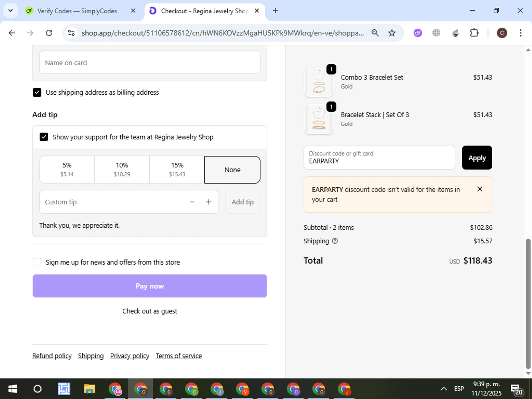
Task: Click the scrollbar down arrow
Action: click(528, 373)
